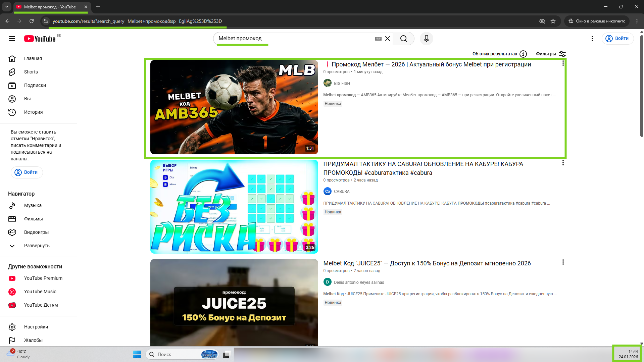Click the Войти button in the sidebar
This screenshot has height=362, width=644.
pos(27,172)
